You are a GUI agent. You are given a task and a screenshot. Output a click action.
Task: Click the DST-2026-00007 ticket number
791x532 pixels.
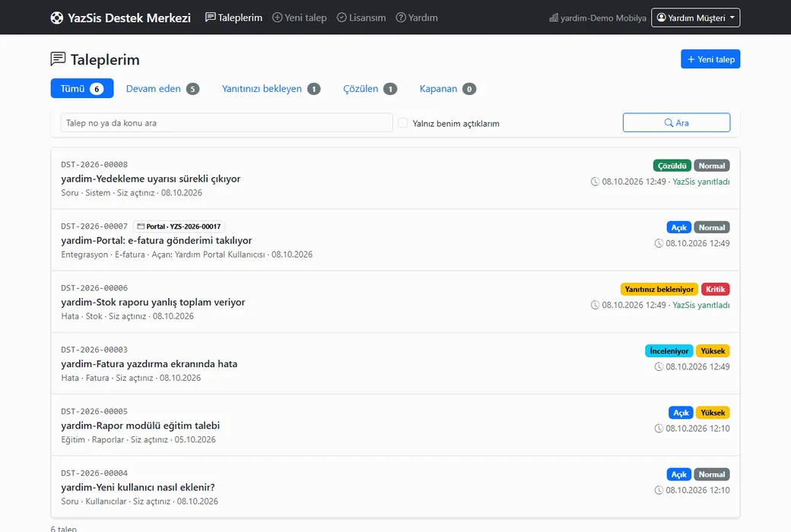click(x=94, y=226)
